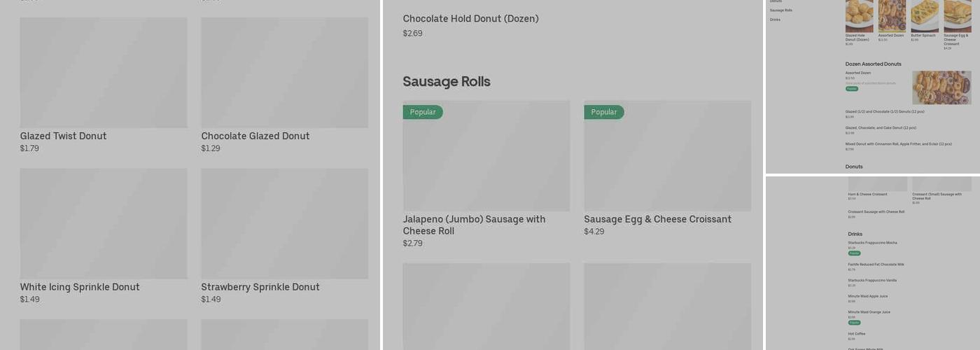
Task: Pick Minute Maid Apple Juice
Action: point(867,296)
